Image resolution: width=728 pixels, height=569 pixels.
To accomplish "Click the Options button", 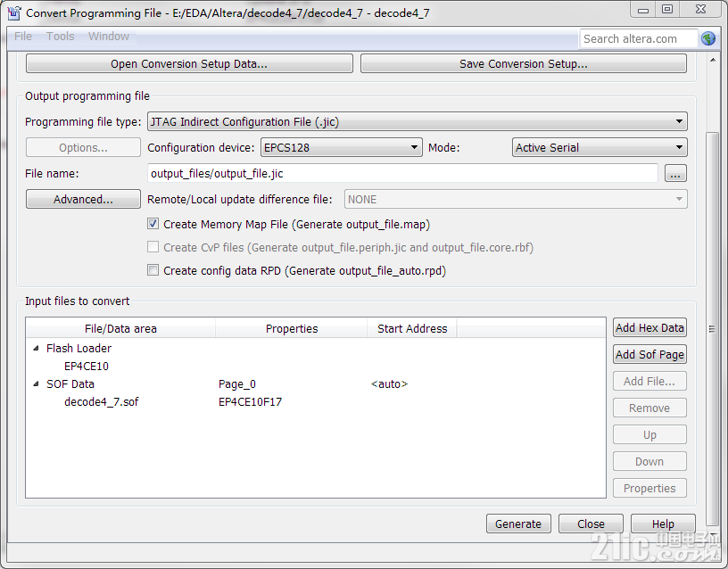I will [83, 147].
